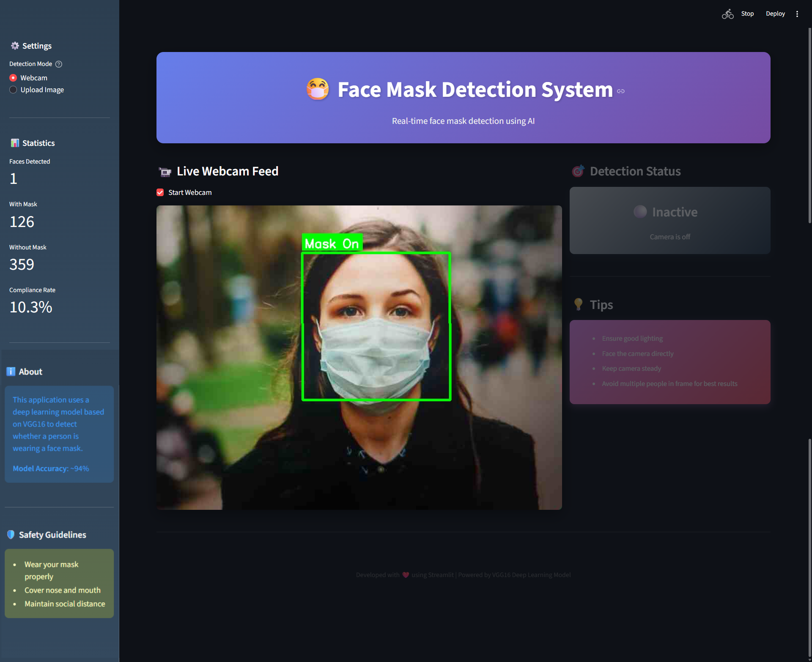
Task: Click the Deploy button
Action: [775, 14]
